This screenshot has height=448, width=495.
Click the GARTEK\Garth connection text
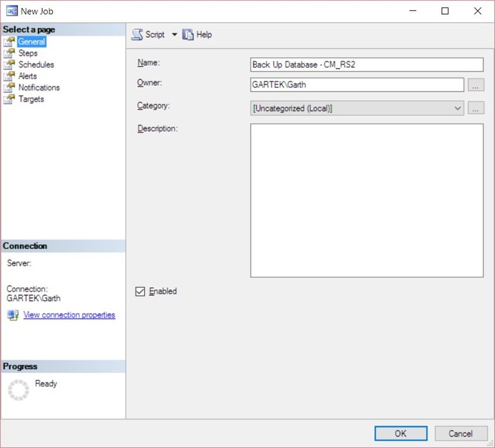coord(33,298)
